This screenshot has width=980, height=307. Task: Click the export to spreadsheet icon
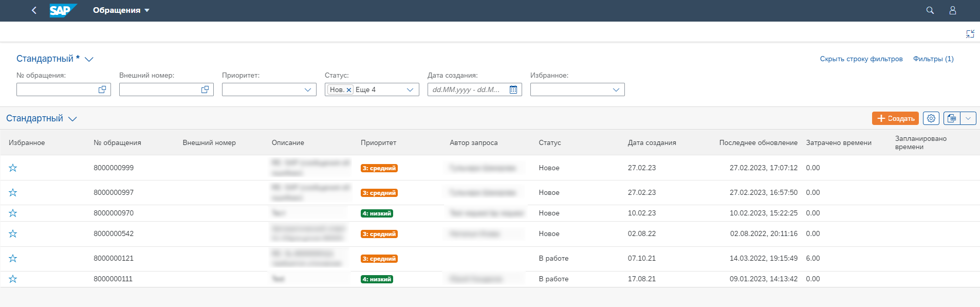coord(952,118)
